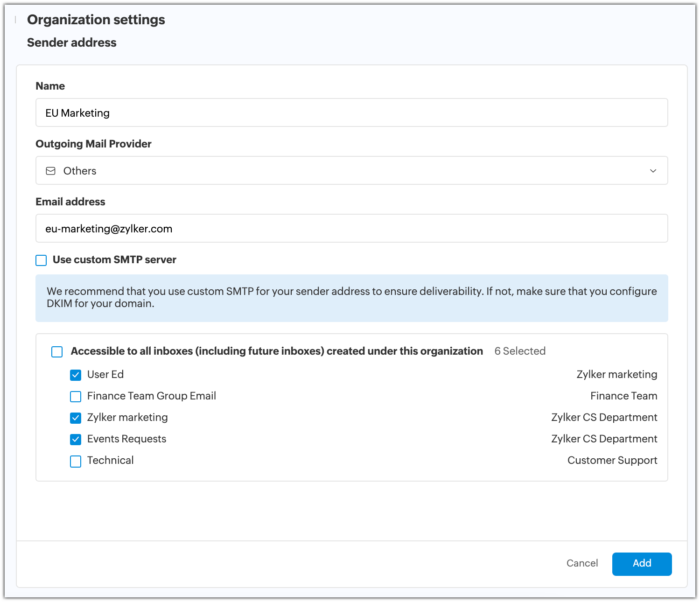The height and width of the screenshot is (602, 700).
Task: Click the envelope icon in Outgoing Mail Provider
Action: [49, 171]
